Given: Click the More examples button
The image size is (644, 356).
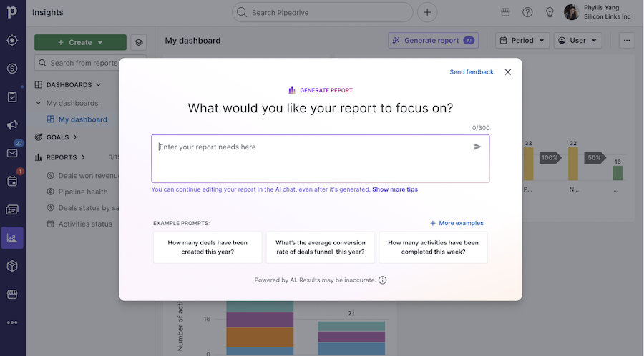Looking at the screenshot, I should click(457, 223).
